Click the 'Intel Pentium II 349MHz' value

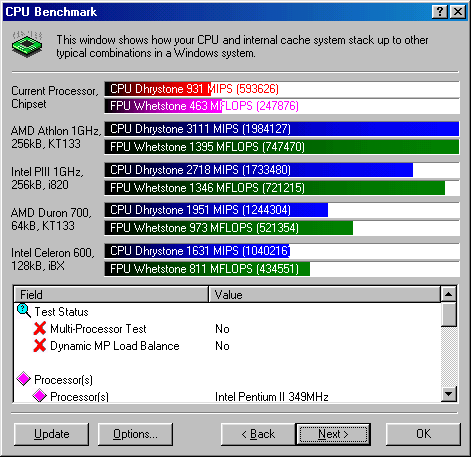click(272, 397)
